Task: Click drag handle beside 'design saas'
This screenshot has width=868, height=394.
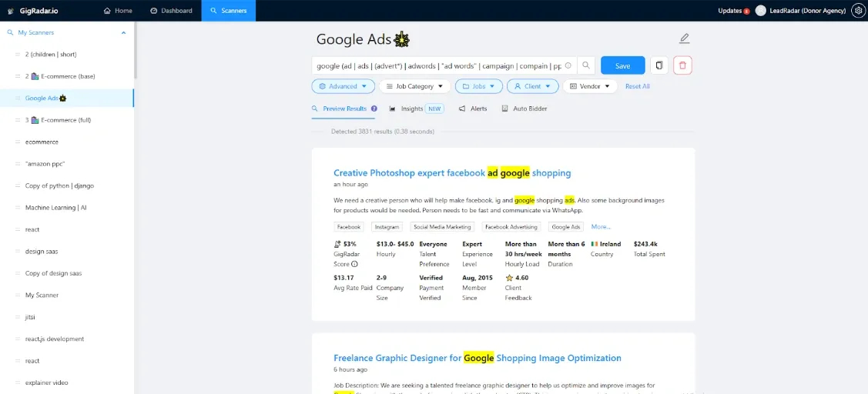Action: click(18, 251)
